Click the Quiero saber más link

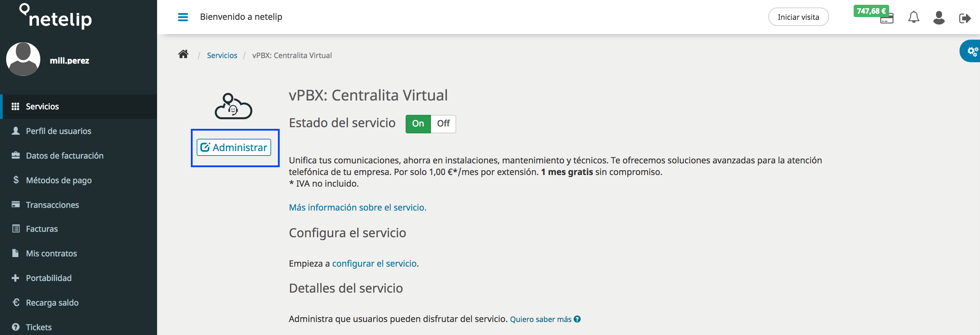(x=541, y=319)
